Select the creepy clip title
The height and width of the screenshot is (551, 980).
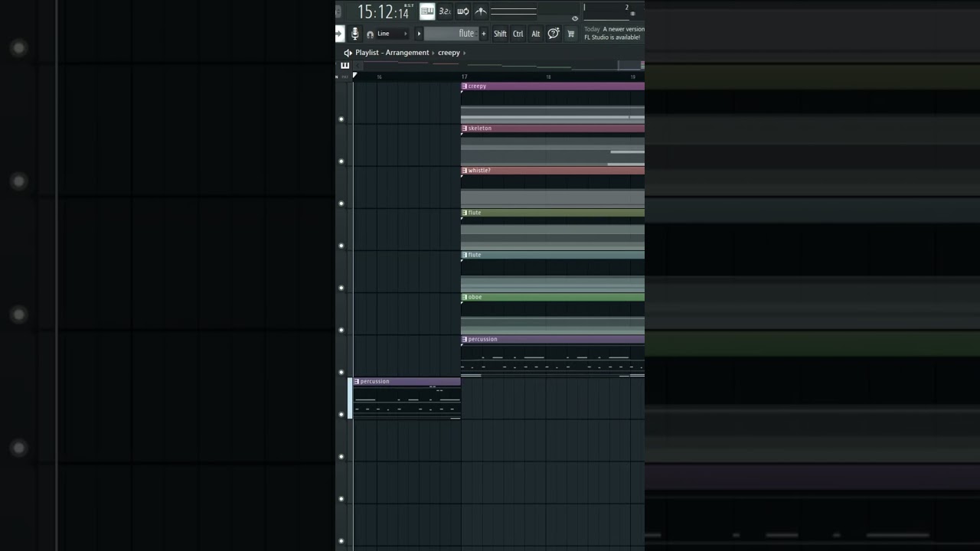(477, 86)
